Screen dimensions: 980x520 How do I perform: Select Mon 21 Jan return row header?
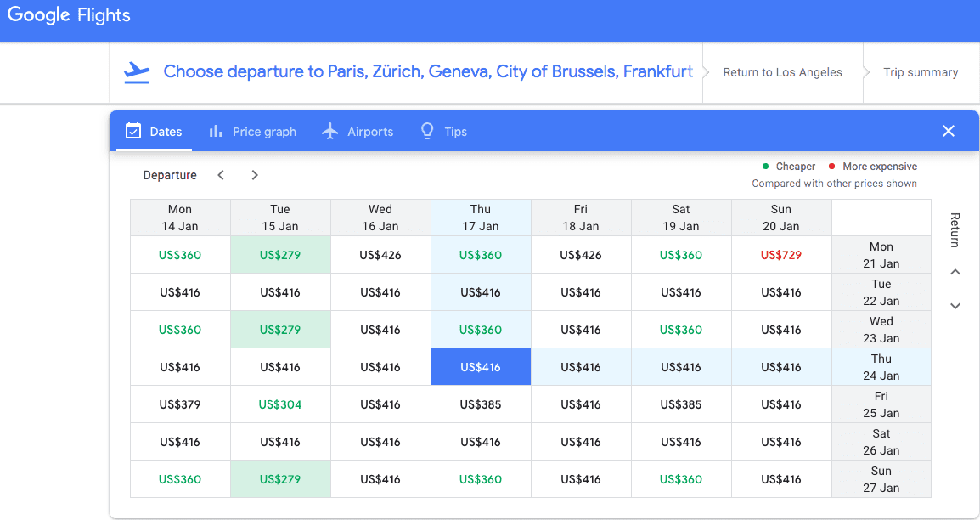point(881,255)
